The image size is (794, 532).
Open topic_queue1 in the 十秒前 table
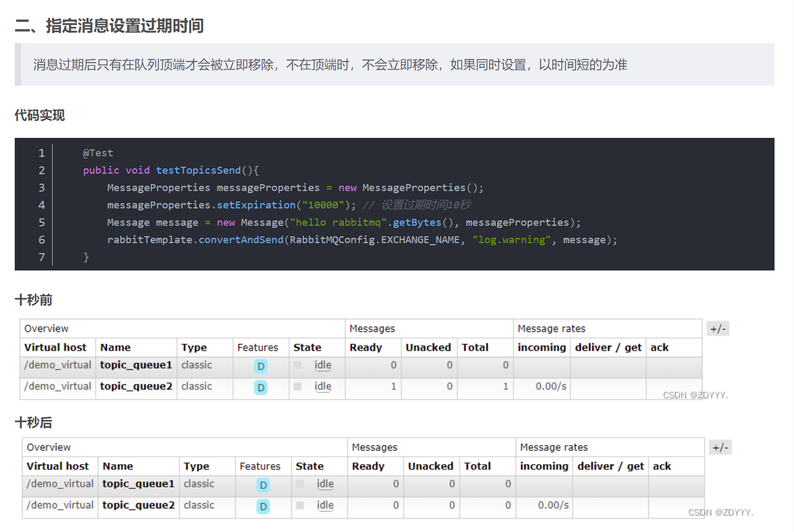[136, 365]
